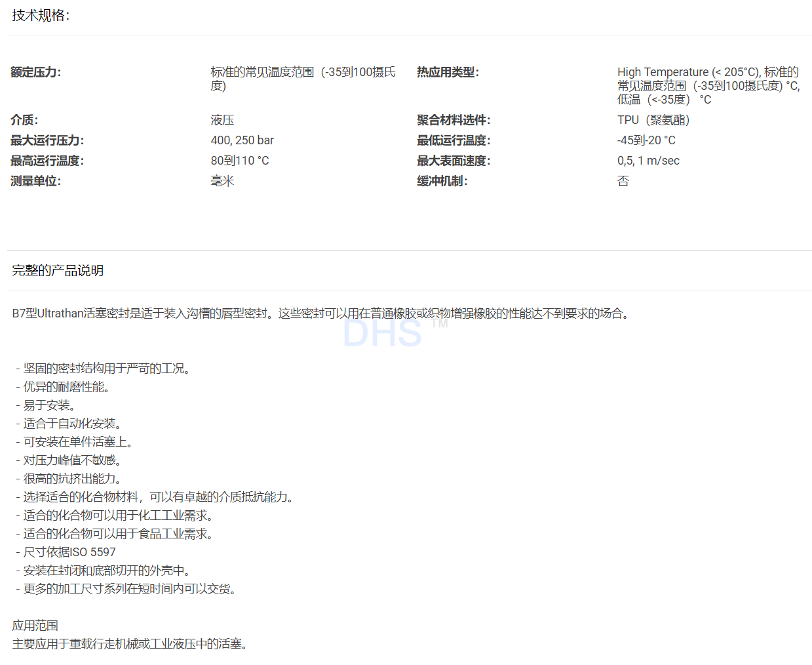The width and height of the screenshot is (812, 665).
Task: Click the 液压 medium value
Action: point(222,120)
